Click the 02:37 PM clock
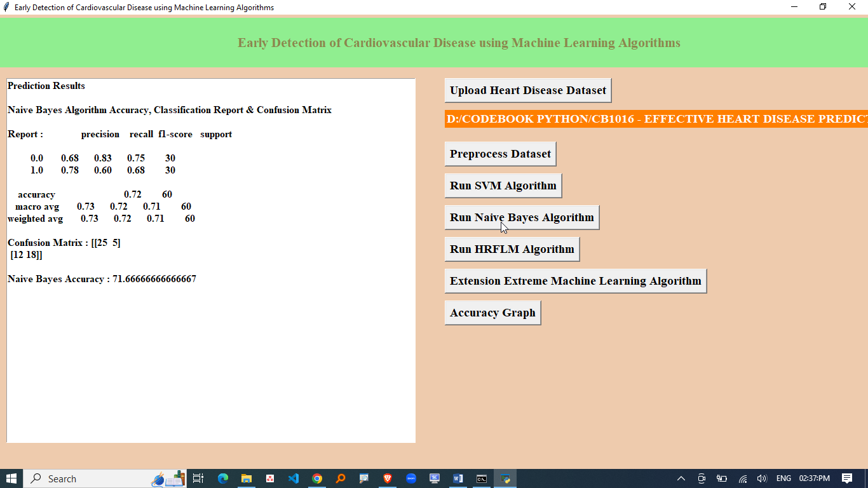The image size is (868, 488). [815, 478]
